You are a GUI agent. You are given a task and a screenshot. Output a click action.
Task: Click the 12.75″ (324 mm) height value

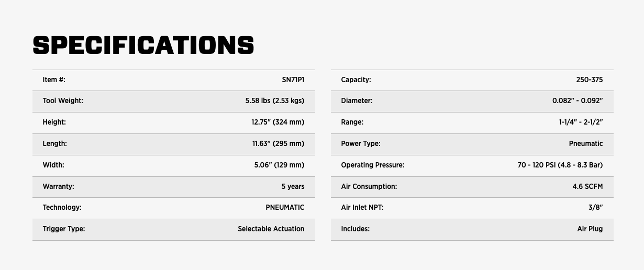pyautogui.click(x=277, y=122)
